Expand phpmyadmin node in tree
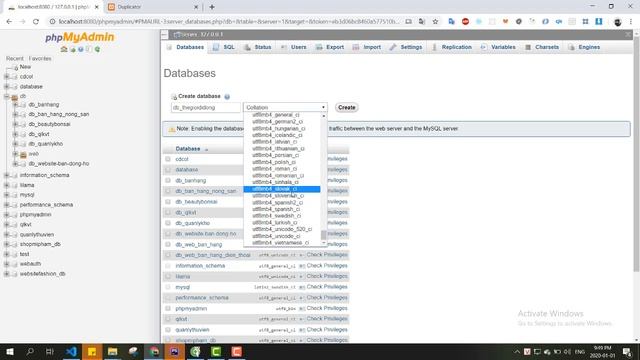The height and width of the screenshot is (360, 640). [x=7, y=215]
